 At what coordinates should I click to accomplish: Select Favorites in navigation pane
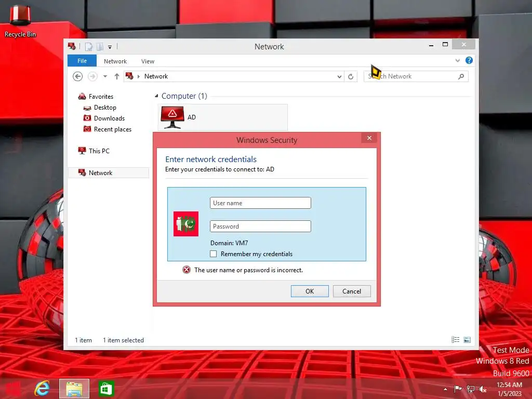pos(101,97)
